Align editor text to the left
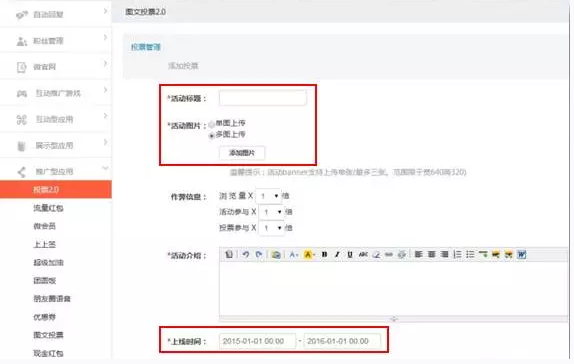The height and width of the screenshot is (364, 574). (x=418, y=254)
